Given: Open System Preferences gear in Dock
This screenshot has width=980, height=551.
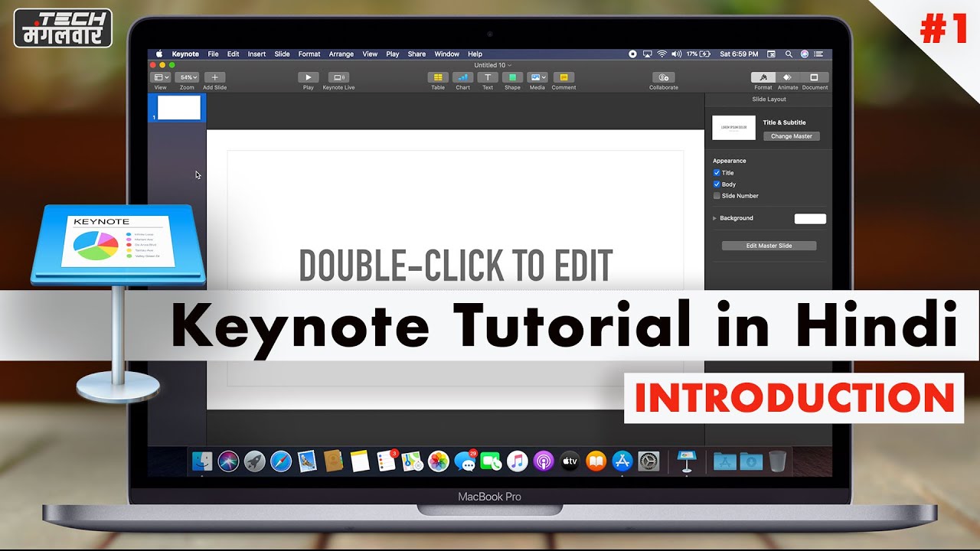Looking at the screenshot, I should tap(648, 461).
